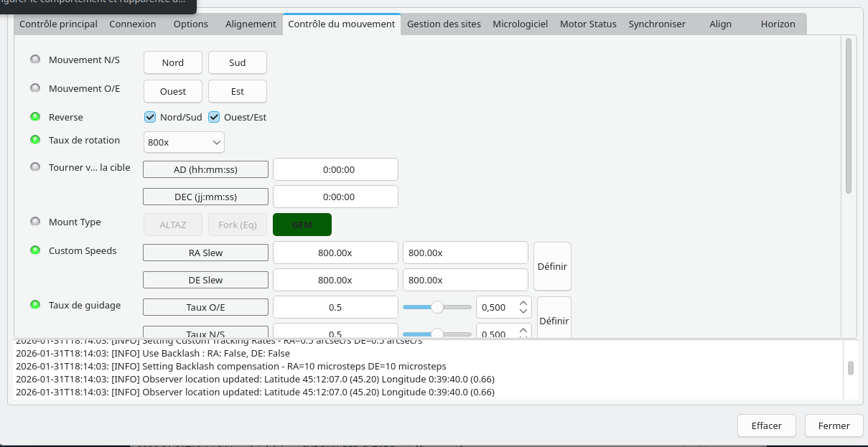Screen dimensions: 868x447
Task: Open the Gestion des sites tab
Action: coord(444,24)
